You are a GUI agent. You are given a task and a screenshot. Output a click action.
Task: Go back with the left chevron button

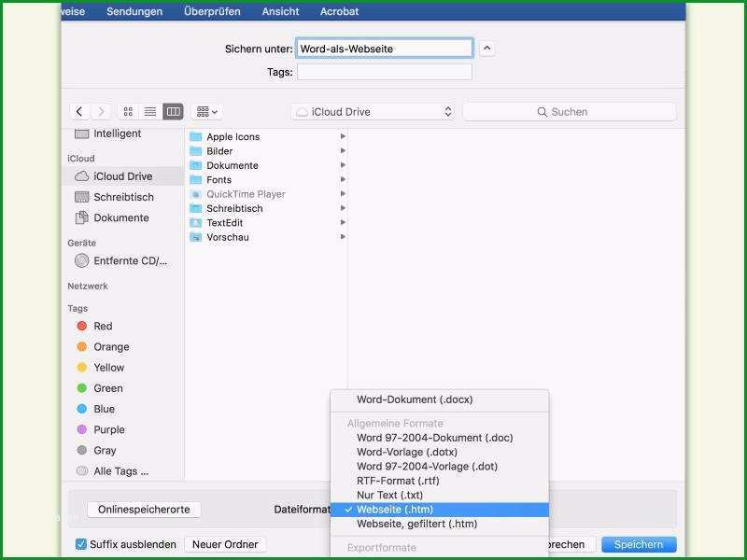coord(79,112)
